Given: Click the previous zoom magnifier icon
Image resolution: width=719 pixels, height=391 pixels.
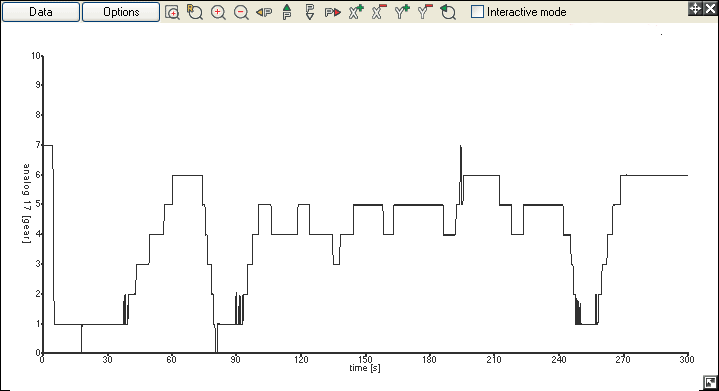Looking at the screenshot, I should click(x=448, y=12).
